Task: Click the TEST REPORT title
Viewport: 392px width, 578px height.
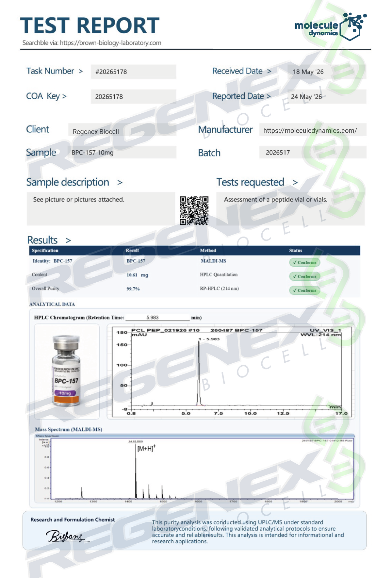Action: click(90, 26)
